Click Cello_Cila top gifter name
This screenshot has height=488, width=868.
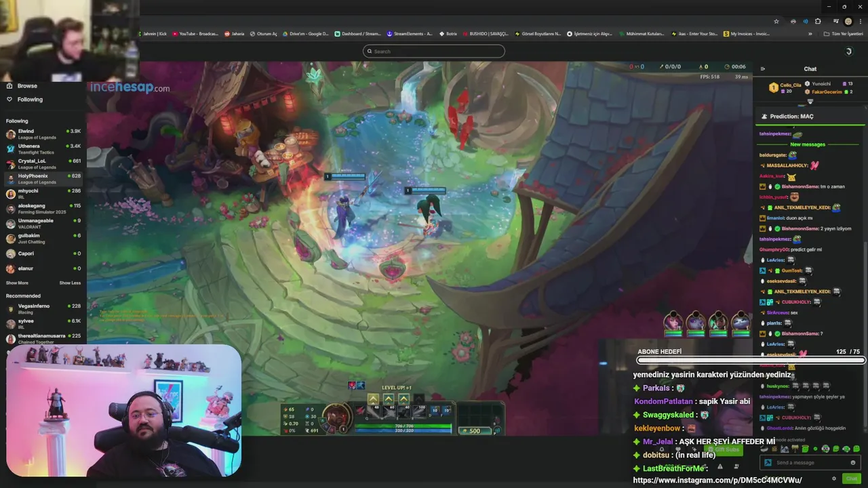[791, 85]
